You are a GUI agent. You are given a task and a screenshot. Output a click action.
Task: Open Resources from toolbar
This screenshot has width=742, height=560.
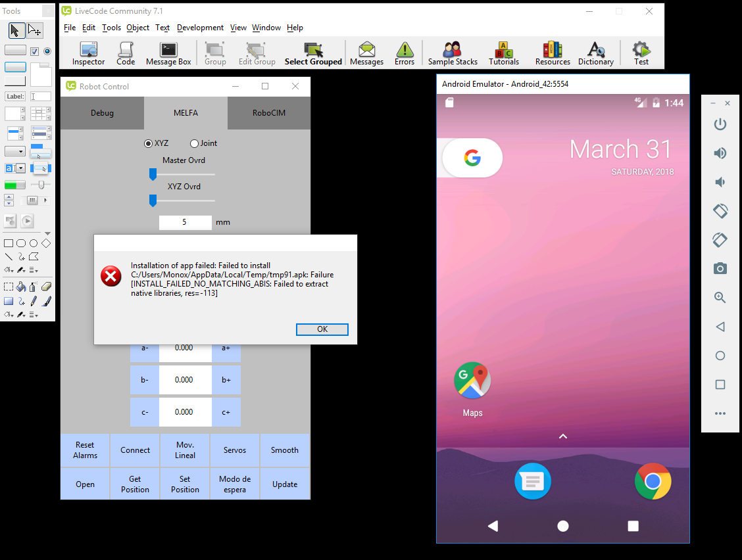point(553,53)
